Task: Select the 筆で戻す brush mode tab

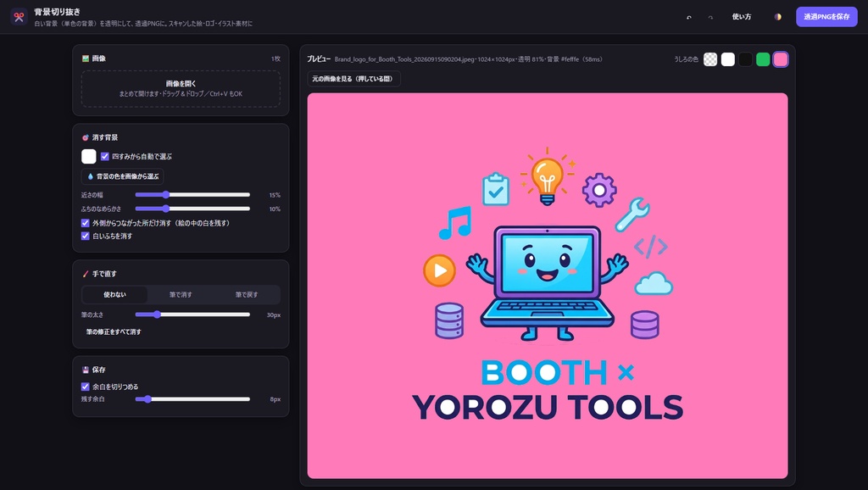Action: (x=247, y=294)
